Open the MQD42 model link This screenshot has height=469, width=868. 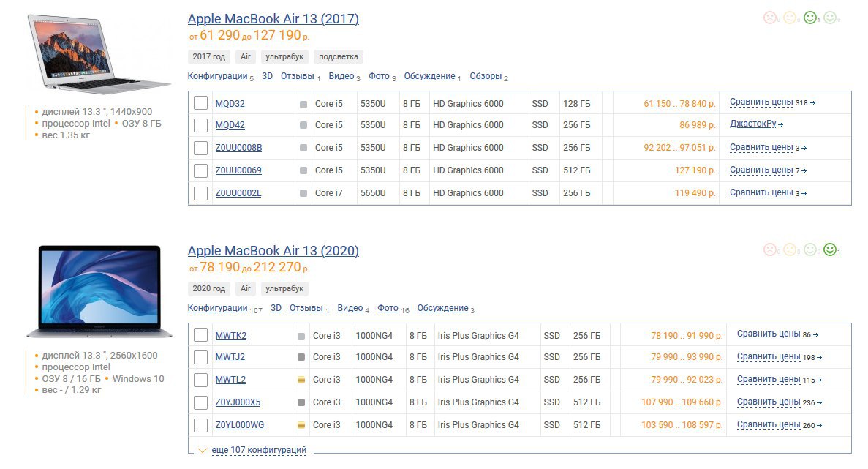click(230, 125)
